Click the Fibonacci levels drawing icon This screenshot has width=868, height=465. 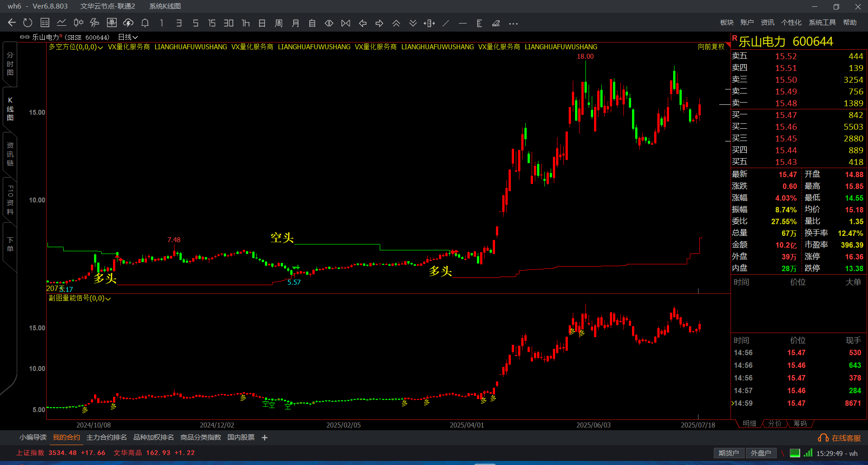pos(479,23)
